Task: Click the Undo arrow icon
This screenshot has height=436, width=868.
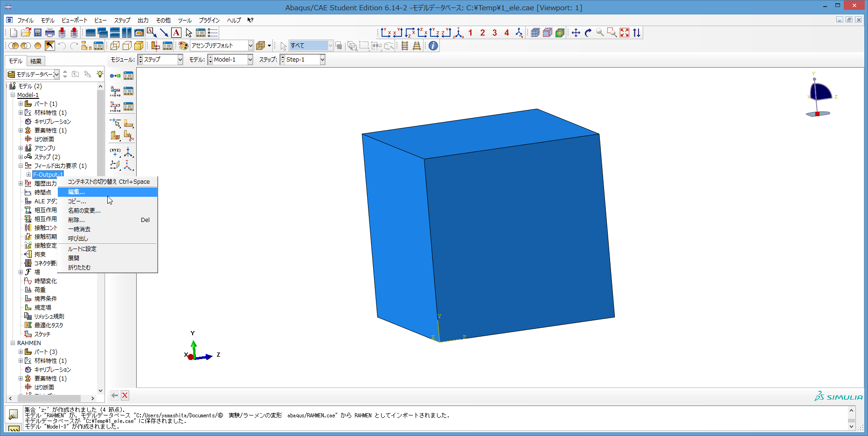Action: click(x=62, y=46)
